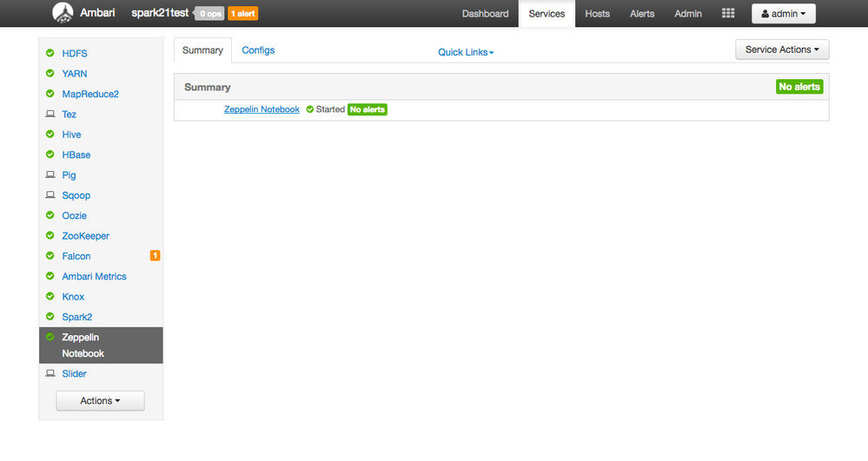Viewport: 868px width, 461px height.
Task: Open the YARN service
Action: (x=75, y=74)
